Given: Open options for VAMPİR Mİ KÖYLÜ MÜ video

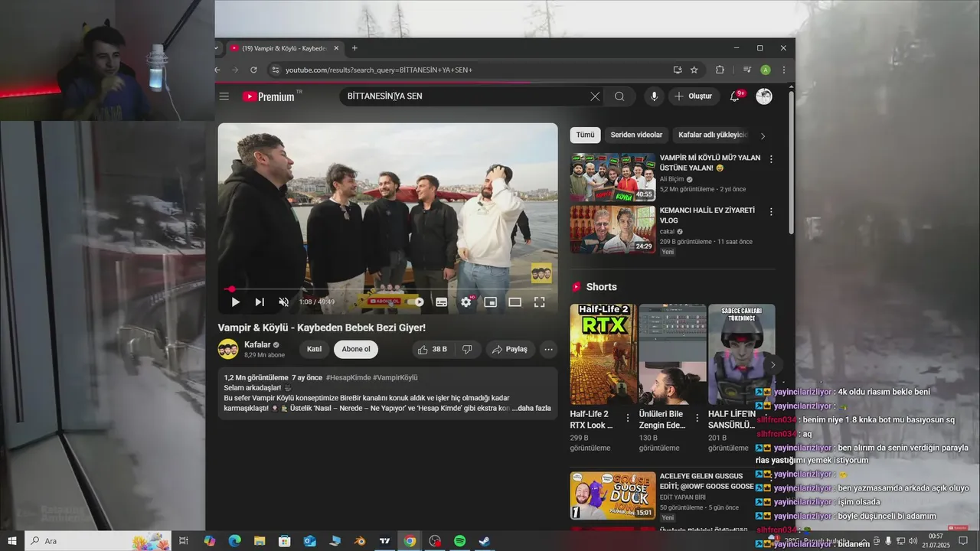Looking at the screenshot, I should coord(771,159).
